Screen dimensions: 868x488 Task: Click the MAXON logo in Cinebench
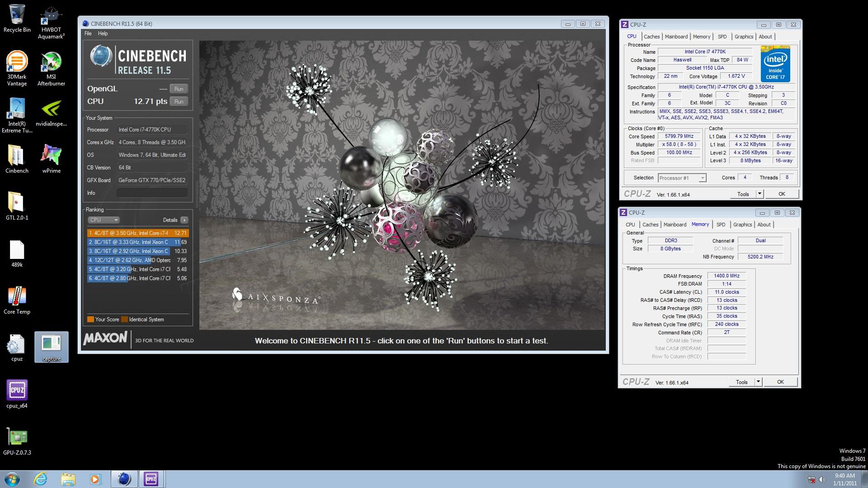coord(105,338)
